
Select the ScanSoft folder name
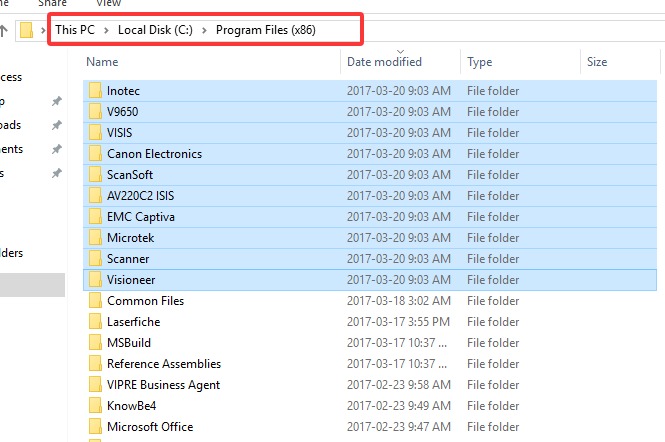130,175
